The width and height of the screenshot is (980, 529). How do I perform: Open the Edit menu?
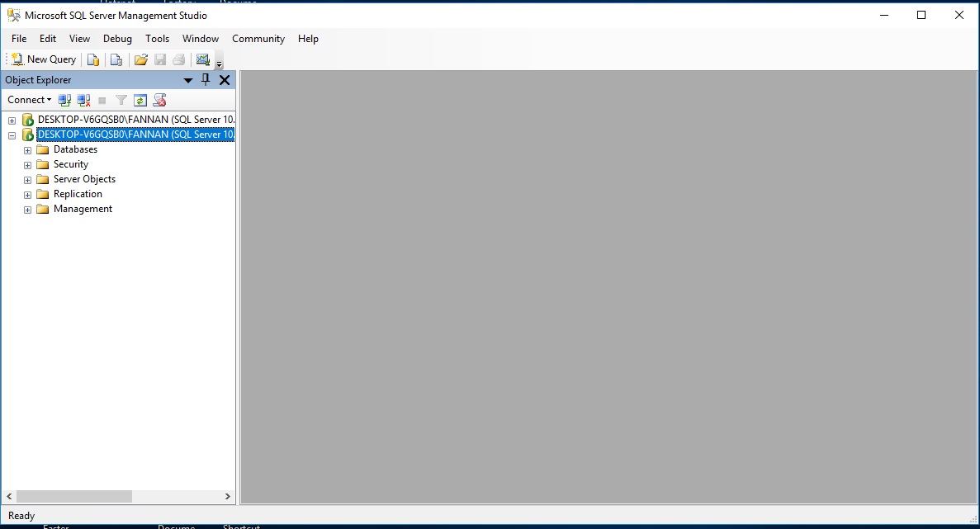pos(48,39)
